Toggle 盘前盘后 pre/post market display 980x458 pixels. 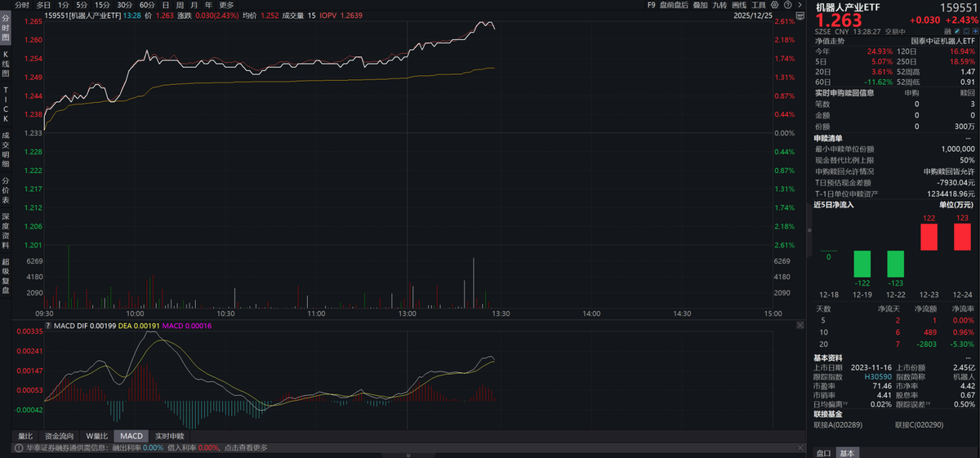coord(673,5)
